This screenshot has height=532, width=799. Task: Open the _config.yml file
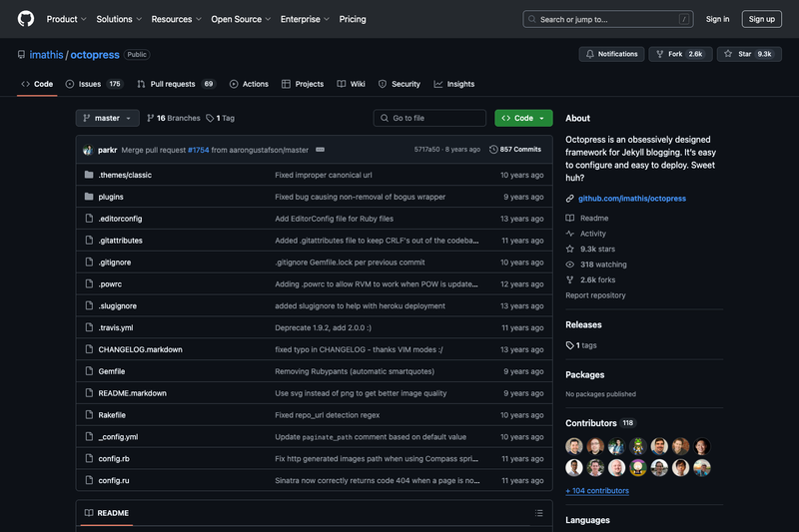118,437
